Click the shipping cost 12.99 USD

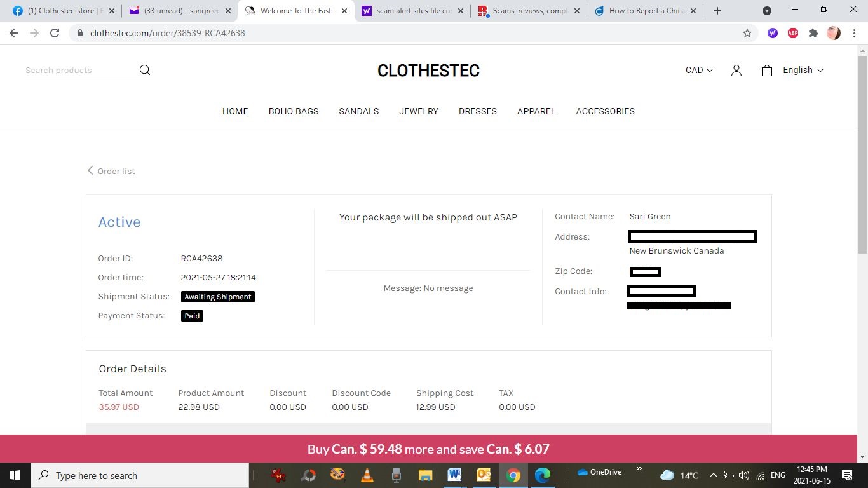point(436,407)
